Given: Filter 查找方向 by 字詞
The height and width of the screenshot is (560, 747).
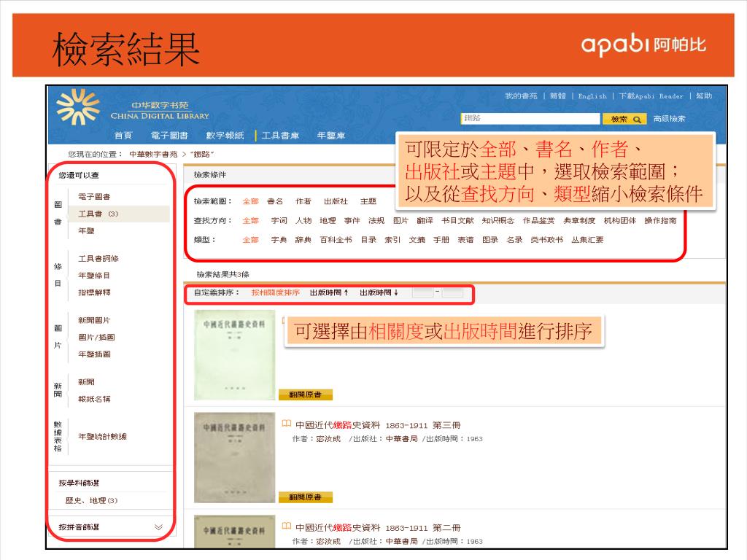Looking at the screenshot, I should (x=279, y=220).
